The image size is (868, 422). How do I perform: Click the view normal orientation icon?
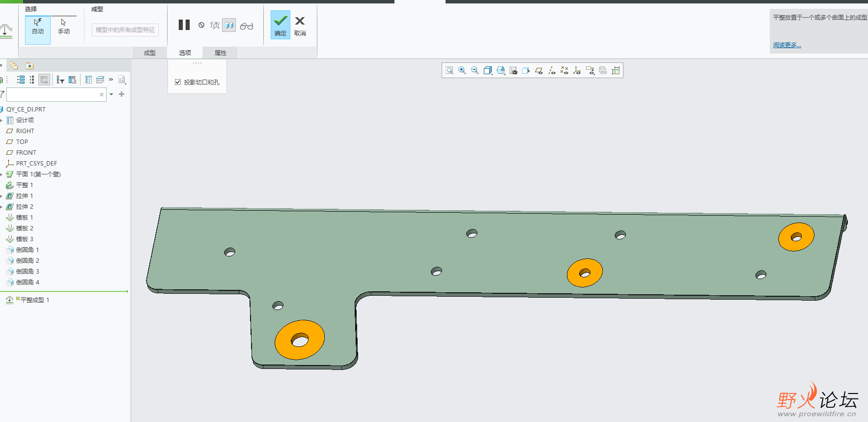526,71
